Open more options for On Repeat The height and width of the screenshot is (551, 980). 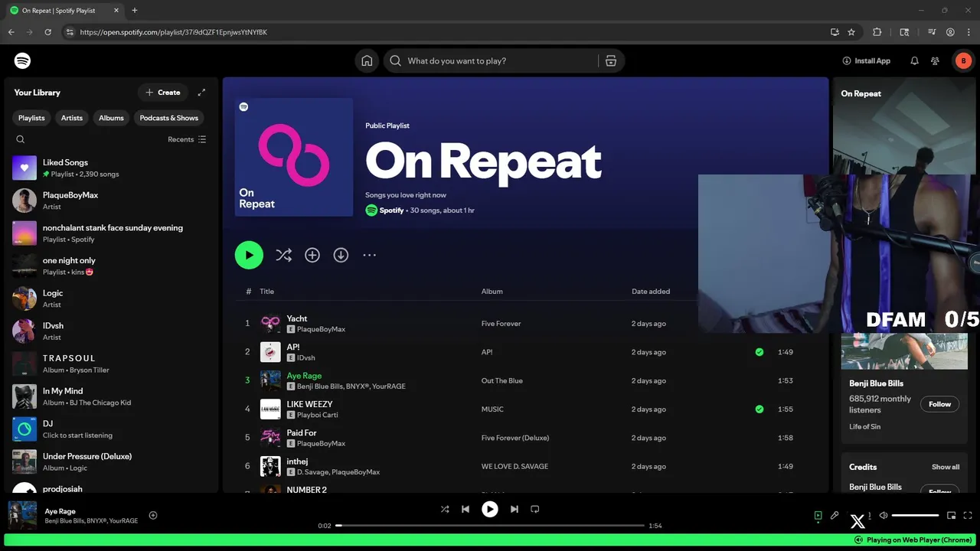[x=369, y=255]
